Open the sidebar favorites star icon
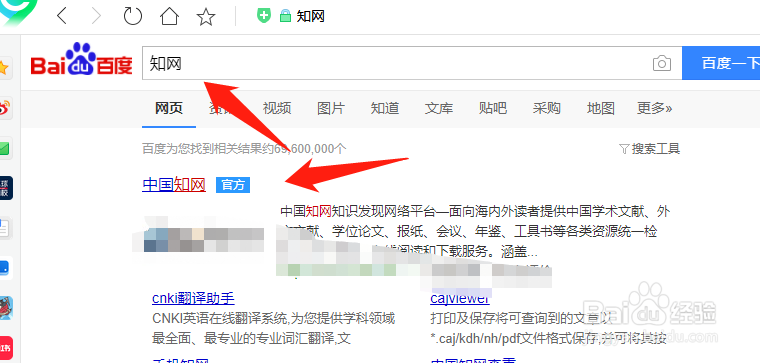760x363 pixels. click(x=4, y=68)
